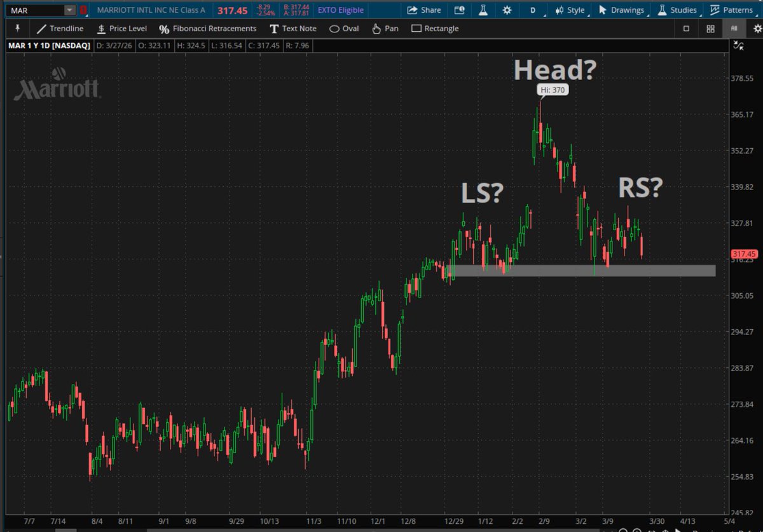This screenshot has width=763, height=532.
Task: Click the 294.27 price axis label
Action: (x=742, y=332)
